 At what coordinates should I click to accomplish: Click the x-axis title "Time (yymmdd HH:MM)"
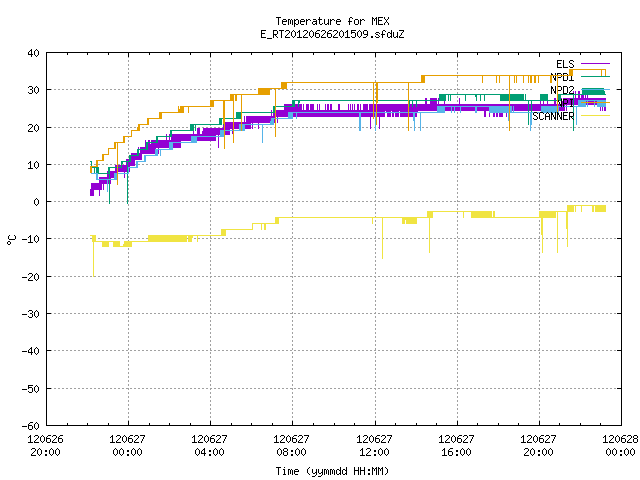pos(332,471)
